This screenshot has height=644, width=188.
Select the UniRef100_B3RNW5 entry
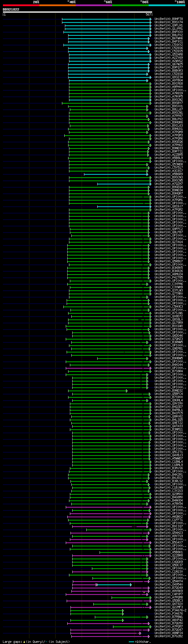pos(169,342)
